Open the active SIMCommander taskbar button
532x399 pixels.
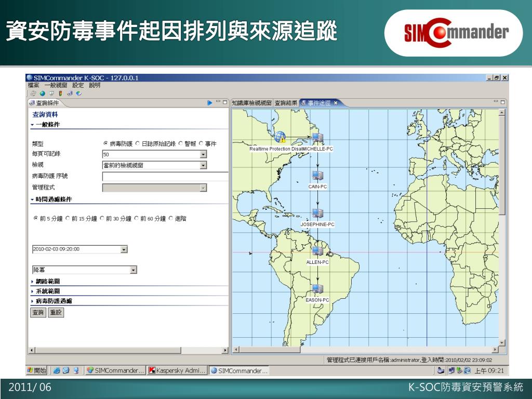239,370
